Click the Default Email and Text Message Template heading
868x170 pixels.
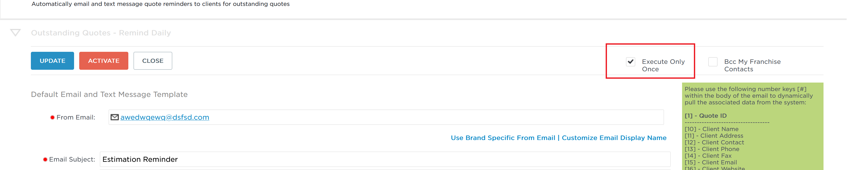[109, 94]
